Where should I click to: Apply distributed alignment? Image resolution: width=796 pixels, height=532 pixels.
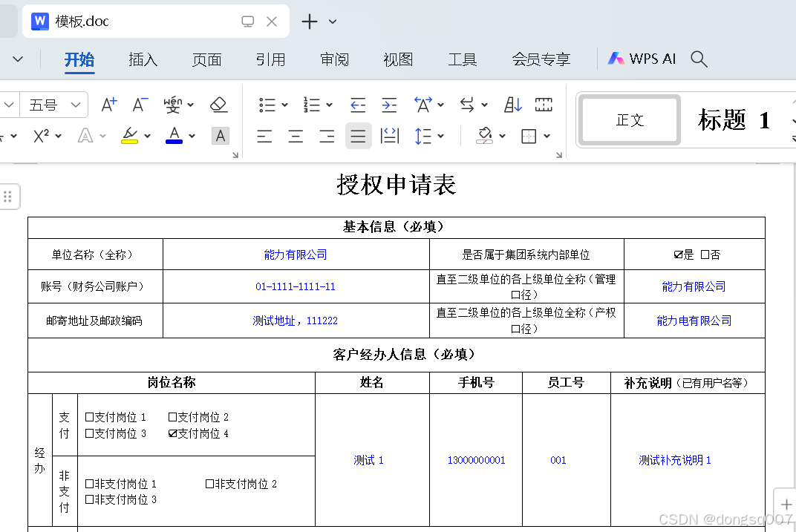(389, 136)
